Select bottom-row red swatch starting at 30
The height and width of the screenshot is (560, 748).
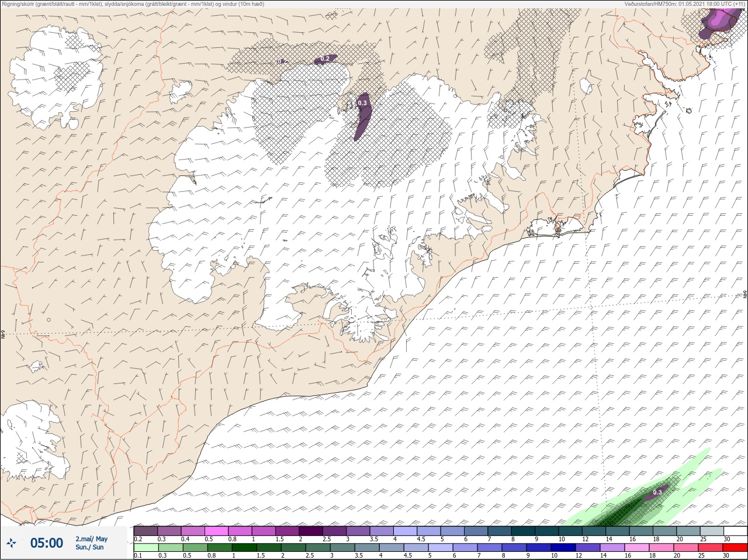(735, 548)
